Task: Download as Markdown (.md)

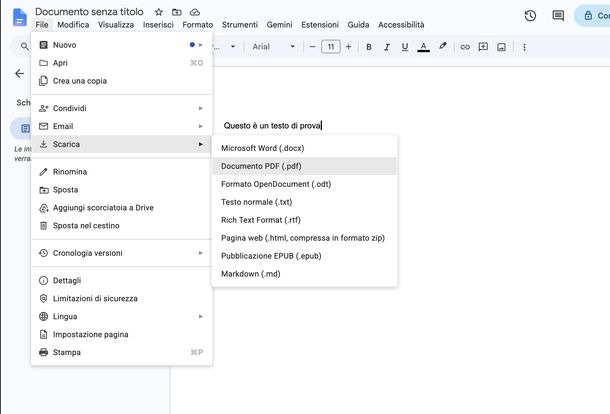Action: [305, 274]
